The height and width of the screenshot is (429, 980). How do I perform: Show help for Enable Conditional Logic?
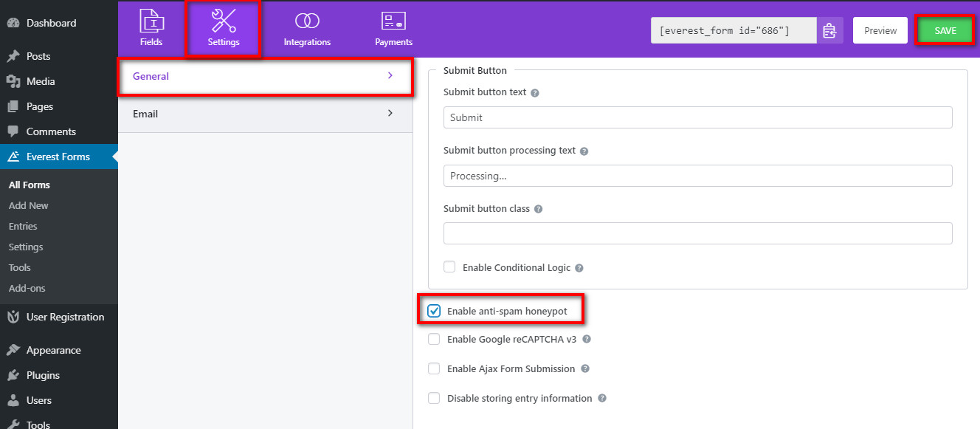[579, 268]
